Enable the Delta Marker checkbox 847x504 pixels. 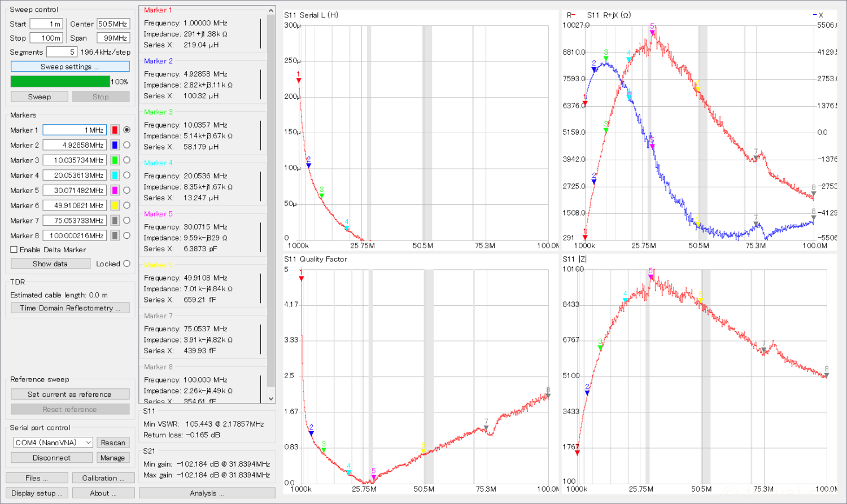click(14, 249)
